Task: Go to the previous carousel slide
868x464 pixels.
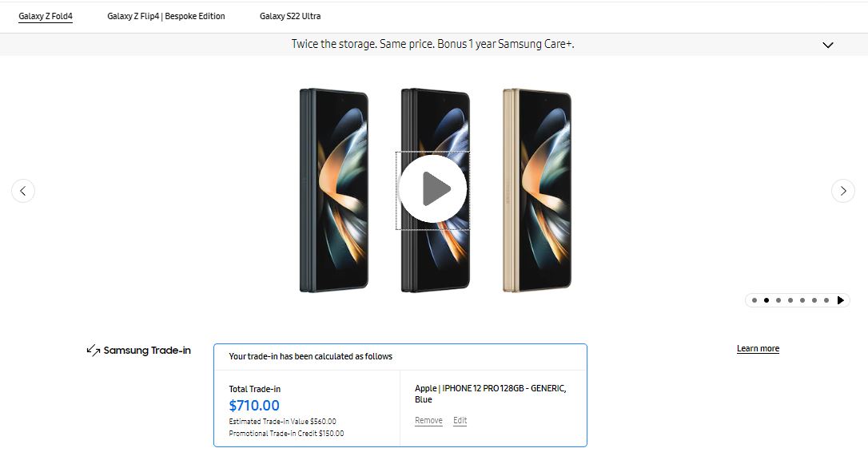Action: (x=23, y=191)
